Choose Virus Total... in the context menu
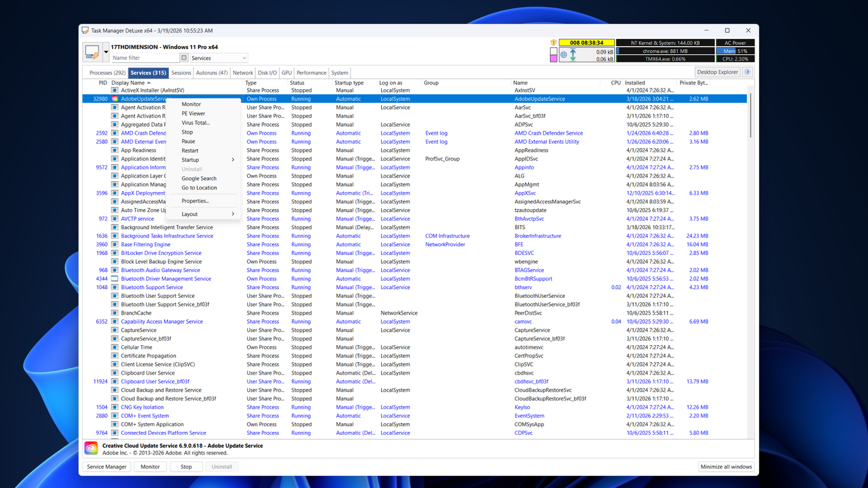Viewport: 868px width, 488px height. point(203,123)
